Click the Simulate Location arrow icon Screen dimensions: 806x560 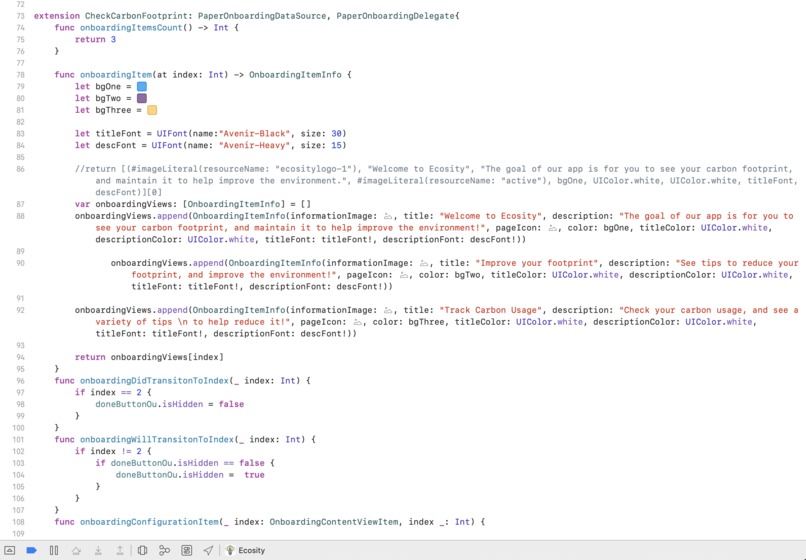coord(208,550)
